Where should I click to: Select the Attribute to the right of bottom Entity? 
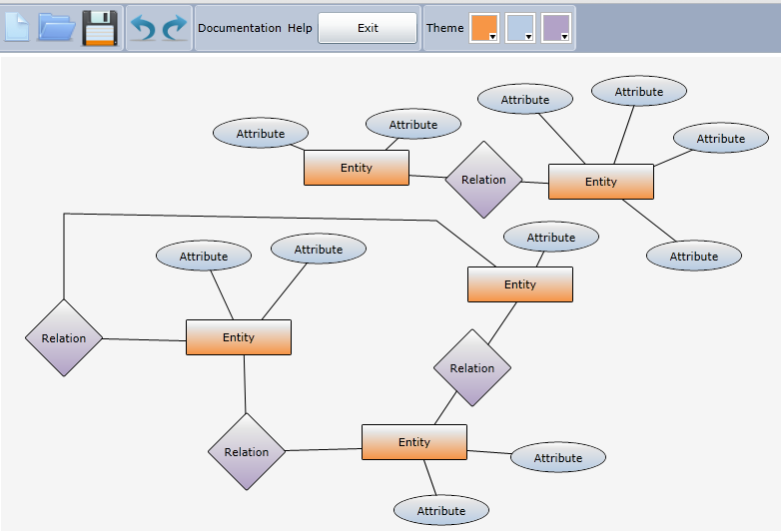pos(558,458)
